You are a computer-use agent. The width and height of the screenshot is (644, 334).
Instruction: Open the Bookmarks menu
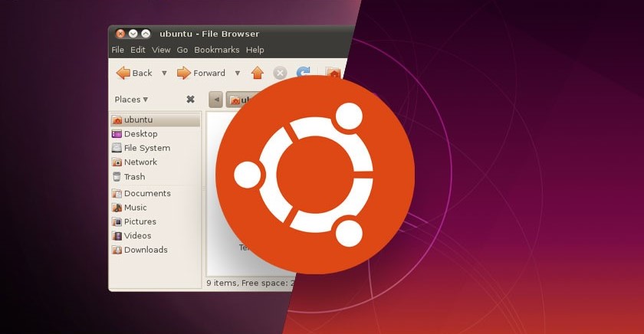tap(216, 50)
